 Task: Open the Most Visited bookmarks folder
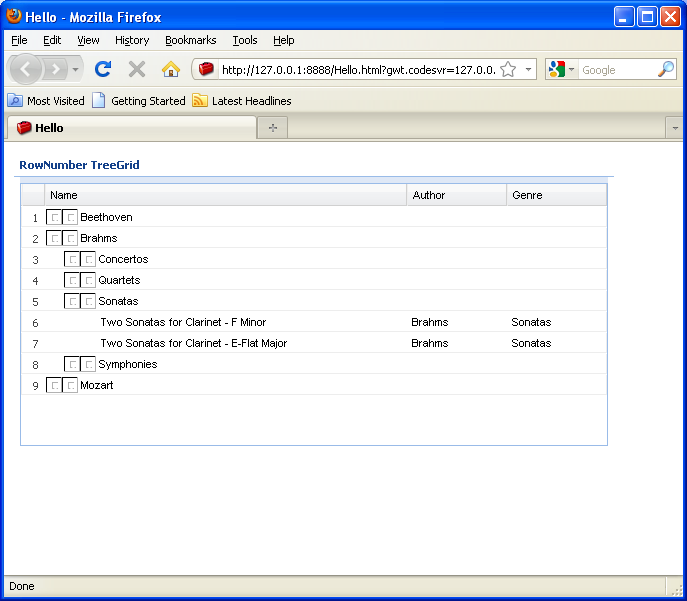pyautogui.click(x=46, y=101)
